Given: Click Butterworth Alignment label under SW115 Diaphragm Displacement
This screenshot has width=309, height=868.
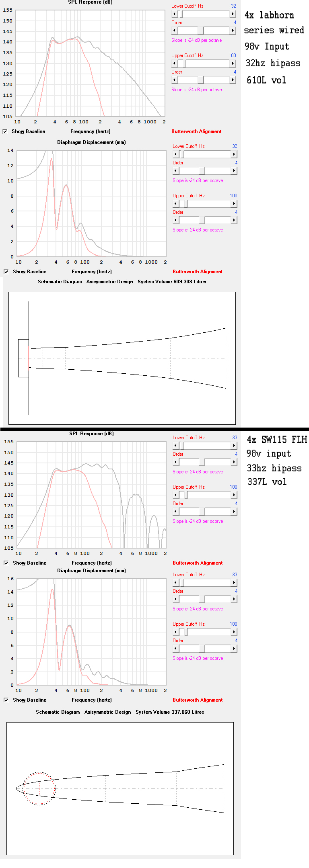Looking at the screenshot, I should 198,700.
